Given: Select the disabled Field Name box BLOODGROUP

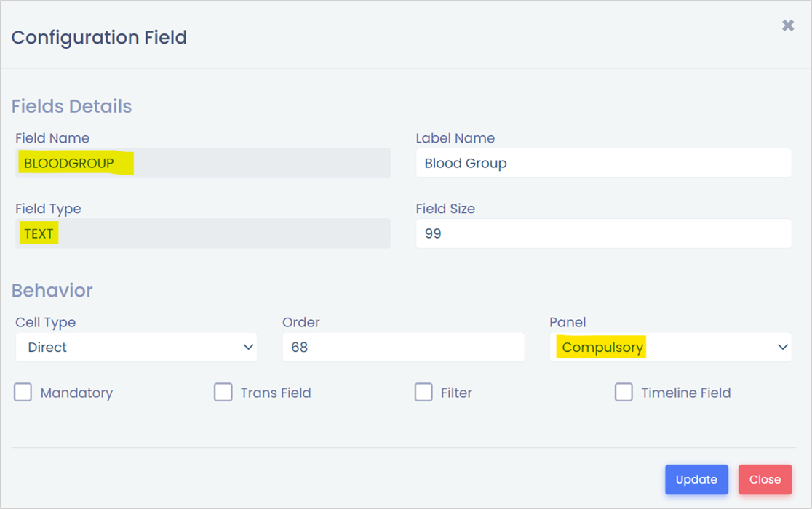Looking at the screenshot, I should coord(203,163).
